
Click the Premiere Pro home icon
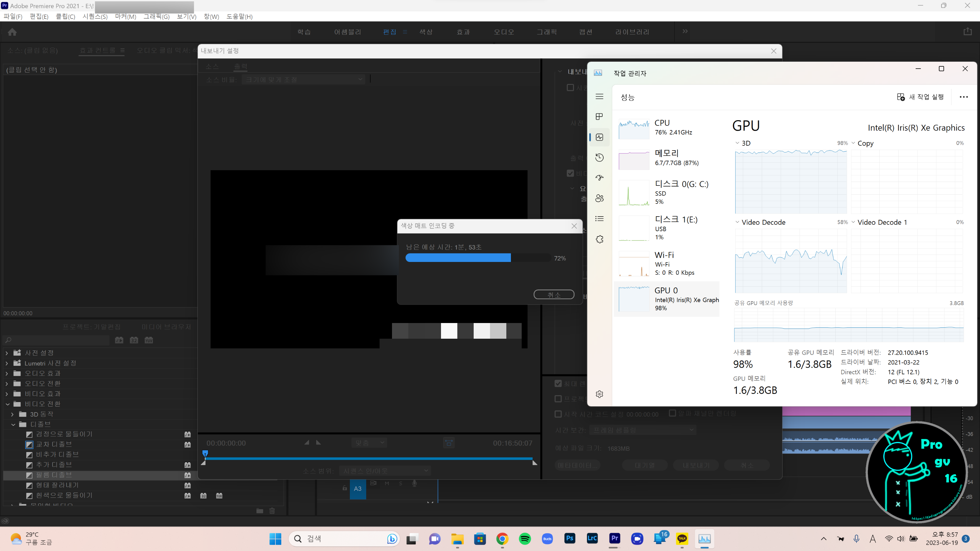pyautogui.click(x=12, y=32)
